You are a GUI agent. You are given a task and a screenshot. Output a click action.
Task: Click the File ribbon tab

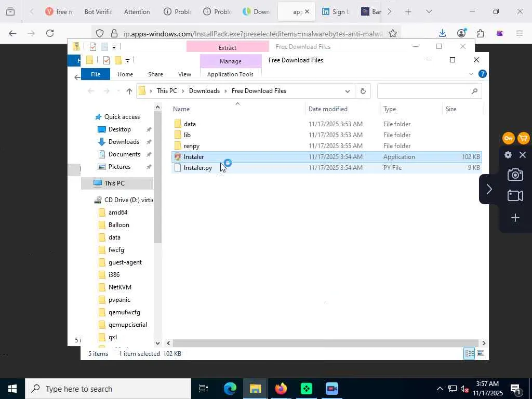pyautogui.click(x=96, y=74)
